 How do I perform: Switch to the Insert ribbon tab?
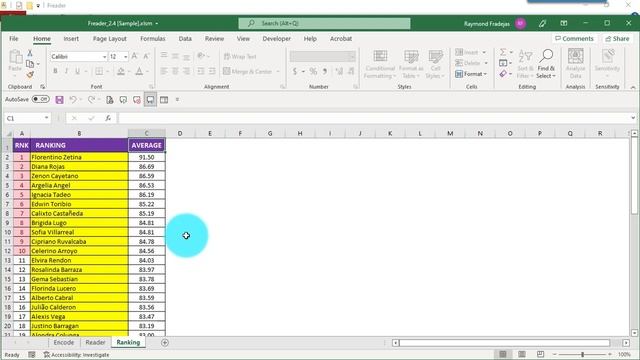point(71,39)
